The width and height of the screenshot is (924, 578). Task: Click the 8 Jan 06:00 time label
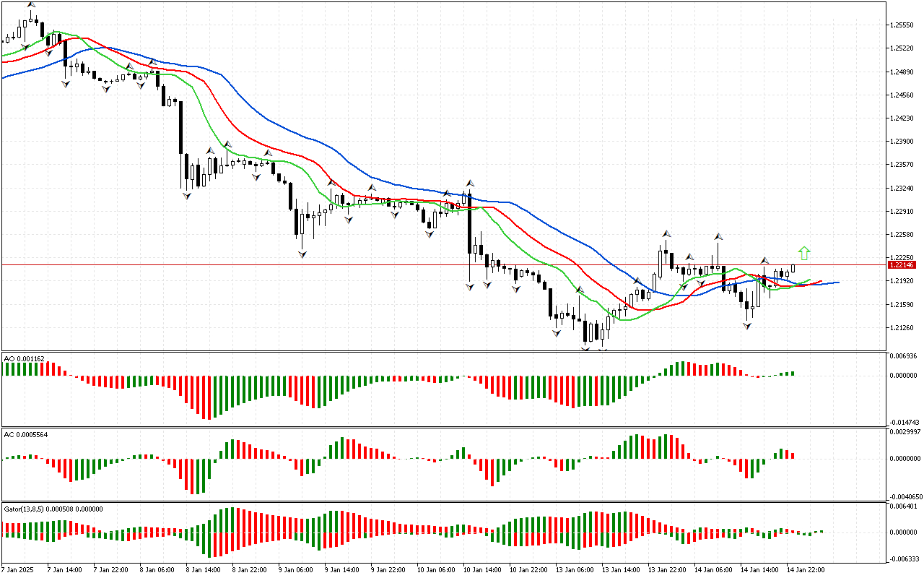coord(157,569)
